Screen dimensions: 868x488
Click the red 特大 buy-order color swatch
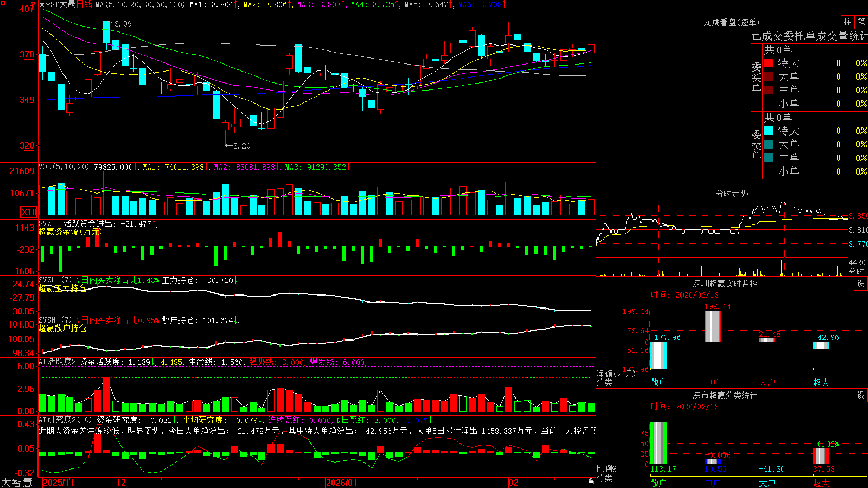(x=768, y=63)
